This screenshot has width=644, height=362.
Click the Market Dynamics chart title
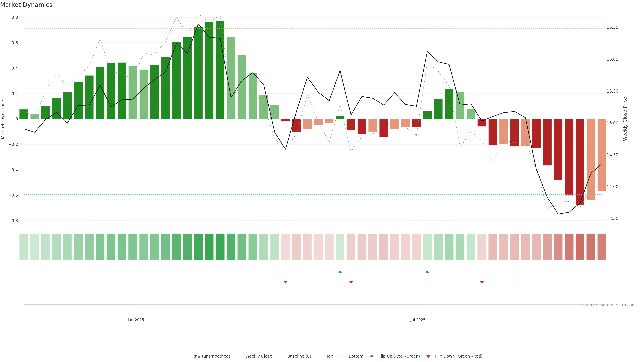tap(26, 5)
